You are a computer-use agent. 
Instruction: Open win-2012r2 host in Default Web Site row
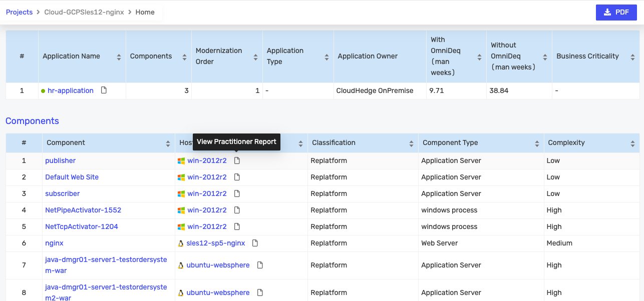click(207, 177)
